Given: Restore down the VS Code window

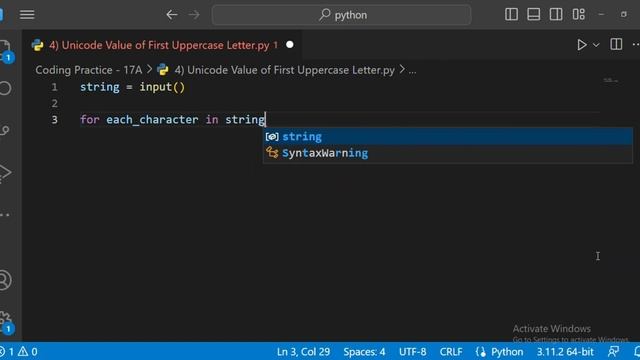Looking at the screenshot, I should (623, 14).
